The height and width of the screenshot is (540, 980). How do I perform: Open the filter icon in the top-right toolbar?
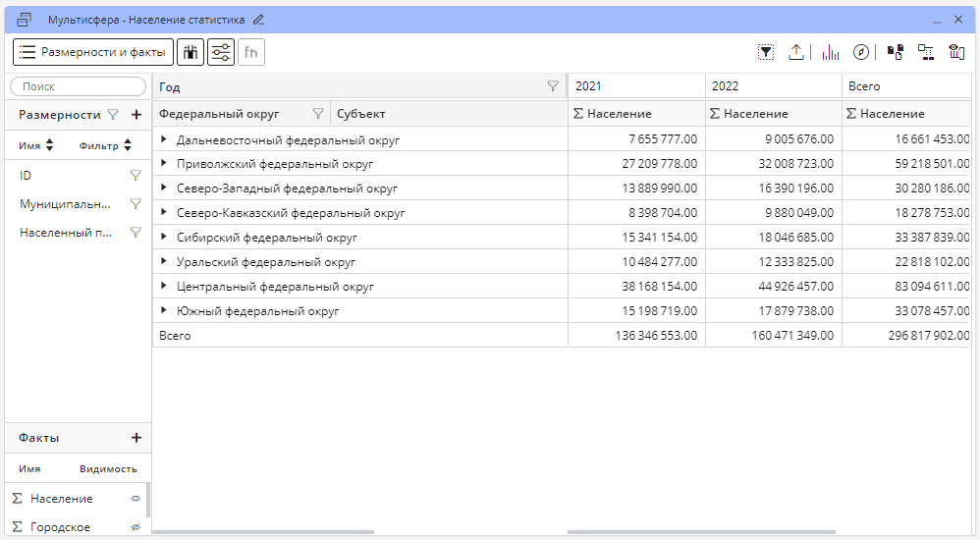[x=766, y=52]
